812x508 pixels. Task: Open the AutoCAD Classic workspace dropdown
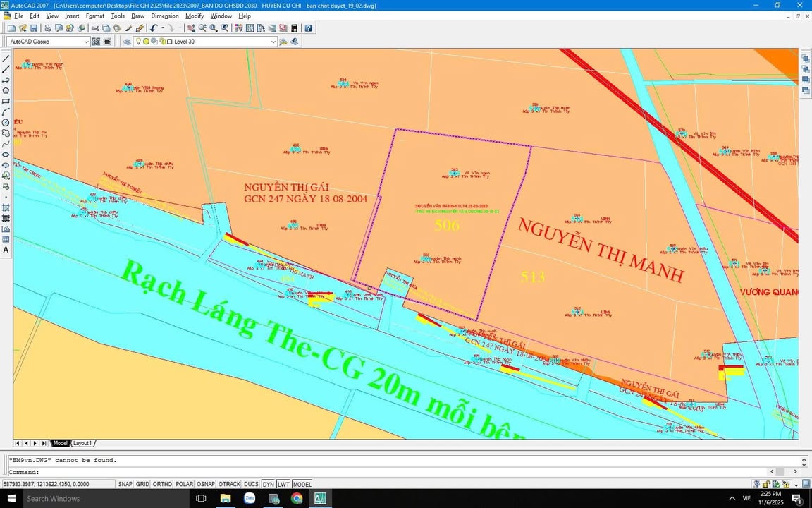point(86,42)
